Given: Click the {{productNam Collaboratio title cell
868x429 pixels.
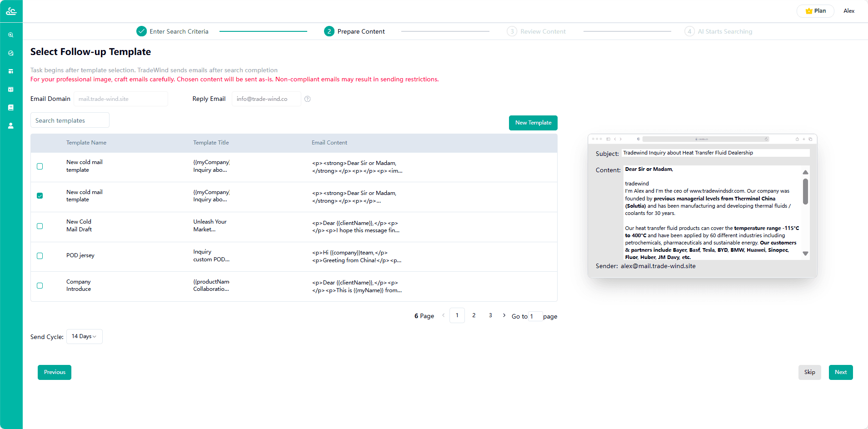Looking at the screenshot, I should tap(211, 285).
